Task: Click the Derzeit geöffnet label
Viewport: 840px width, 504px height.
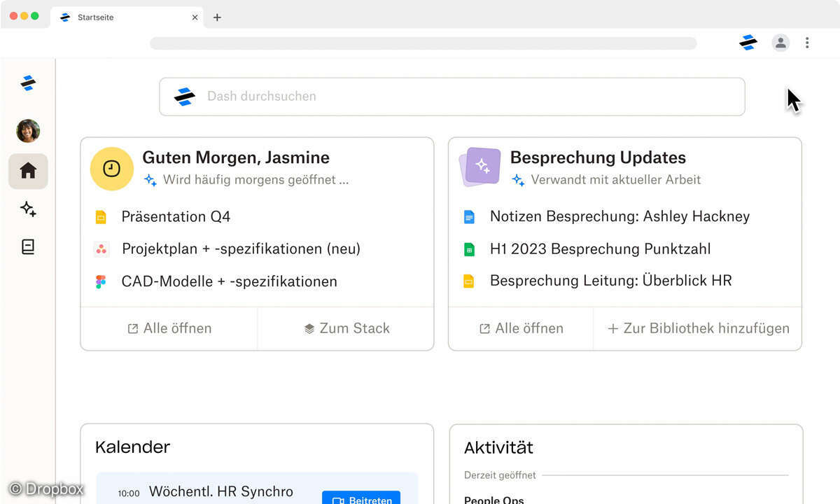Action: 500,475
